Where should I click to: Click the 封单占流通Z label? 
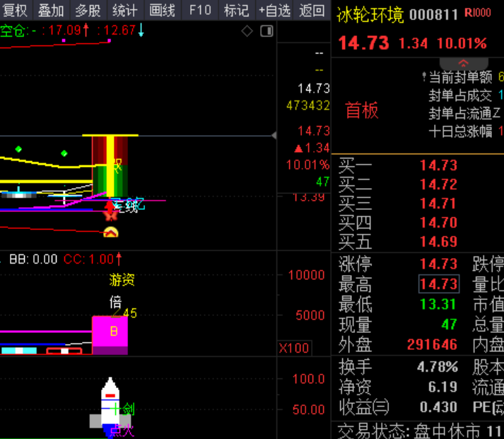(464, 113)
